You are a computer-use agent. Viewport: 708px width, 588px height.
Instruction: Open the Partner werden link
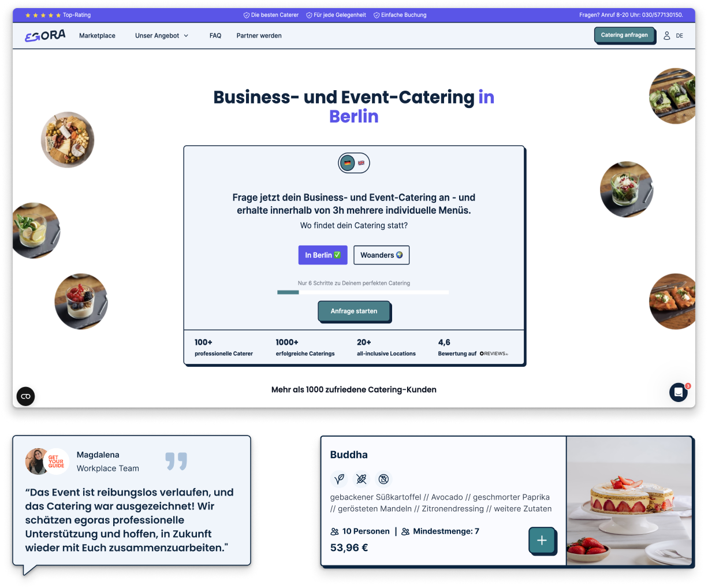coord(259,36)
